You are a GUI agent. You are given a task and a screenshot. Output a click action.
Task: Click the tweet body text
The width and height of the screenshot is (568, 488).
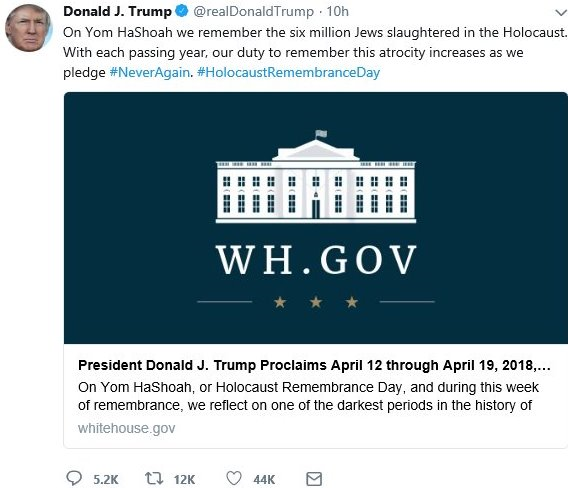pyautogui.click(x=315, y=53)
